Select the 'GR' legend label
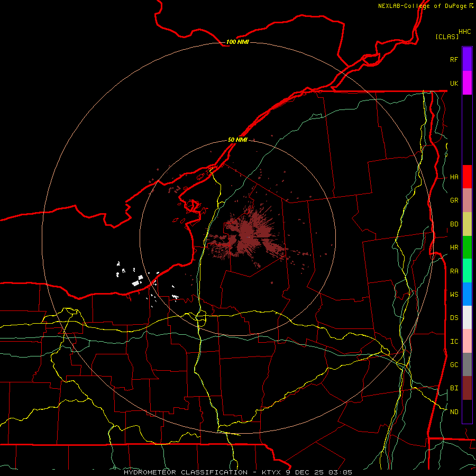 point(454,200)
